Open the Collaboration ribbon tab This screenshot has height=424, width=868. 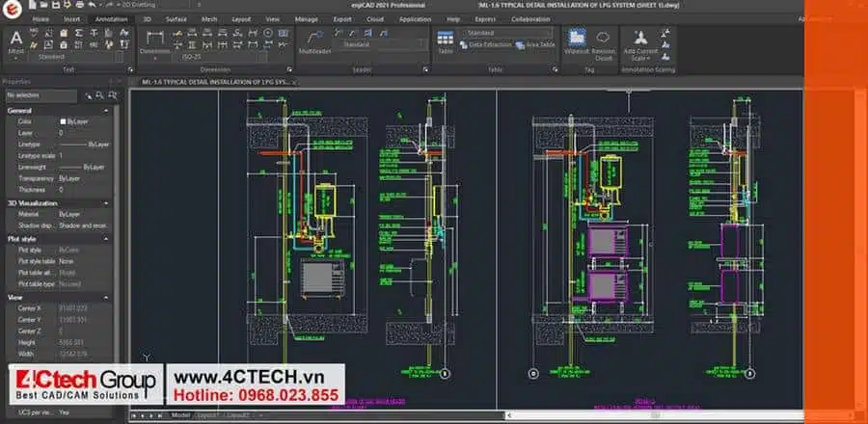click(530, 19)
